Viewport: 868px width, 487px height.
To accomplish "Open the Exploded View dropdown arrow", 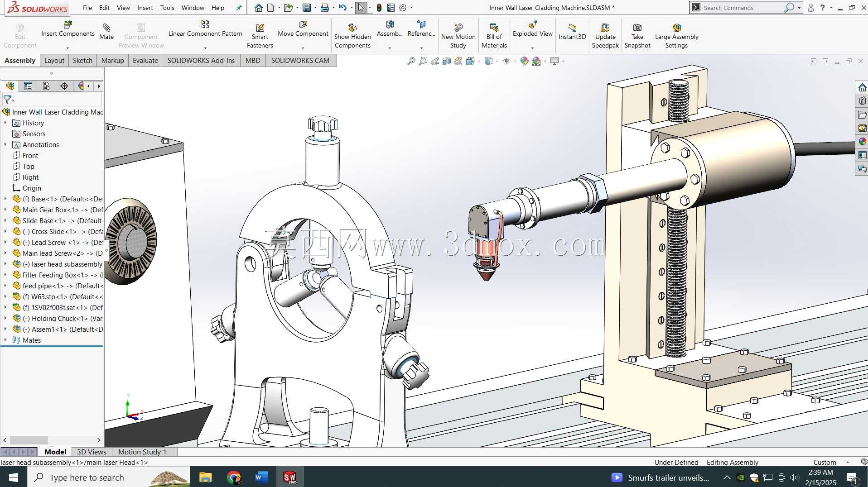I will point(533,48).
